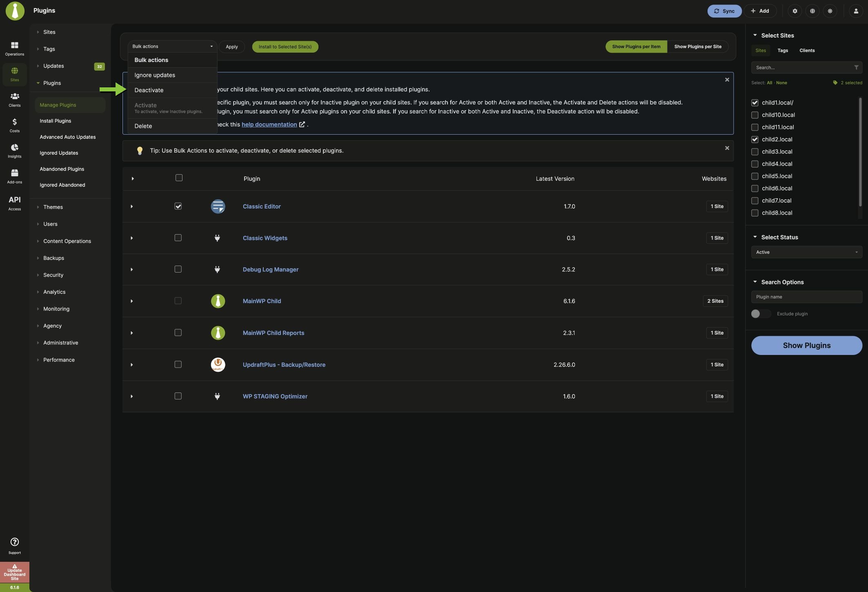Uncheck the Classic Editor checkbox
This screenshot has width=868, height=592.
pos(178,206)
